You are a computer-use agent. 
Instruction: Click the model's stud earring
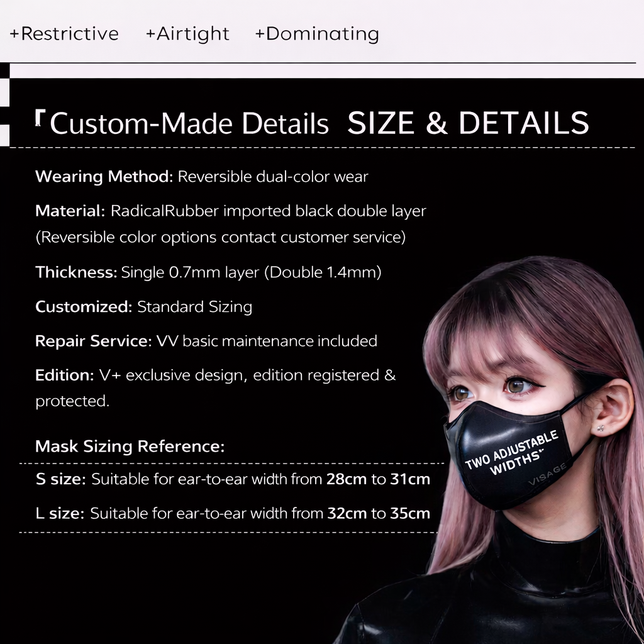(601, 428)
